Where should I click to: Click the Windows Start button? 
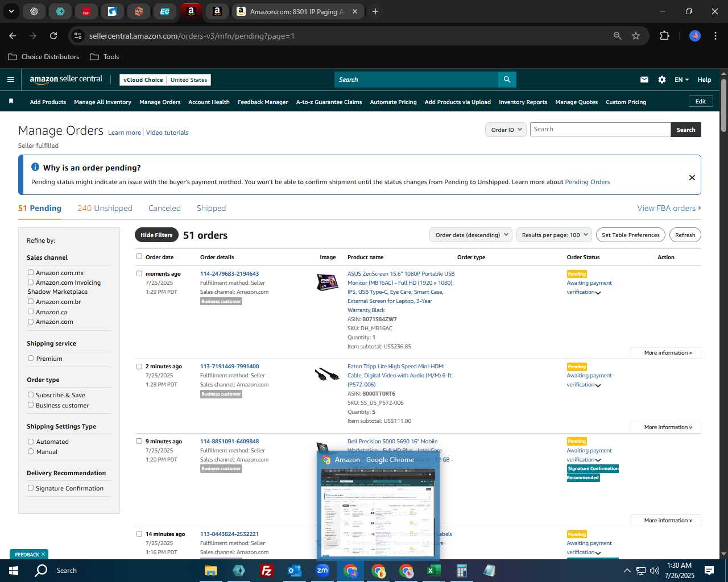point(13,571)
